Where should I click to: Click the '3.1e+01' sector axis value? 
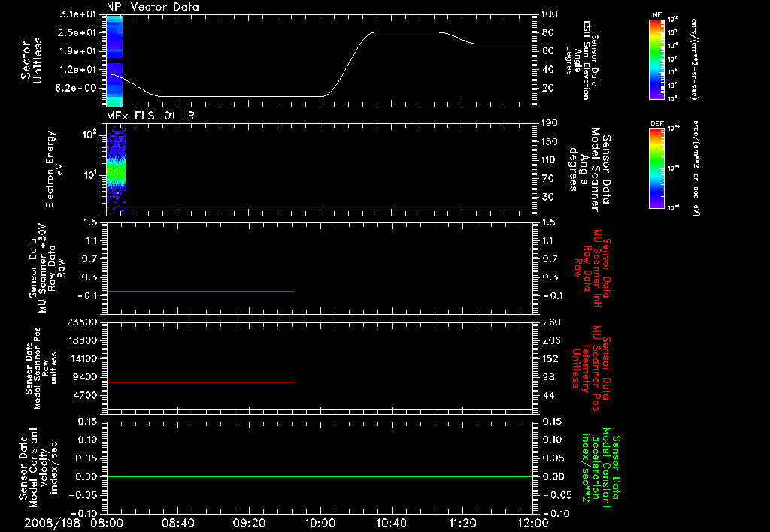[77, 14]
